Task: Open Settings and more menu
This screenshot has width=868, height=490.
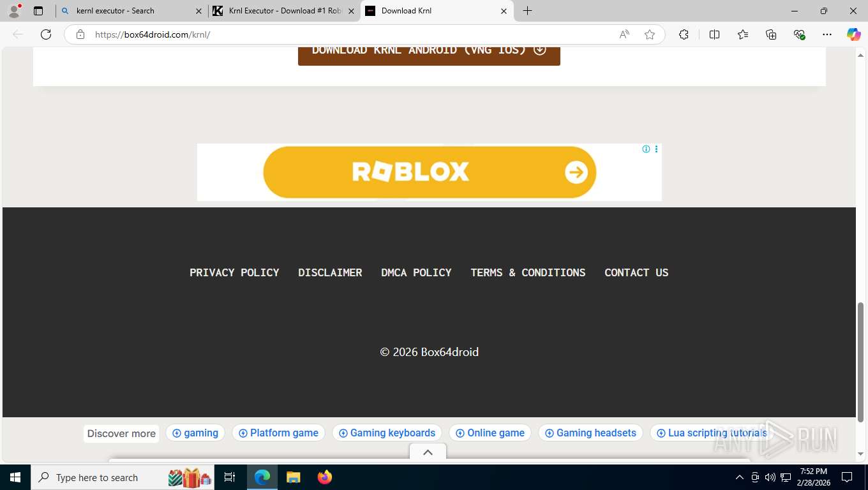Action: pyautogui.click(x=827, y=34)
